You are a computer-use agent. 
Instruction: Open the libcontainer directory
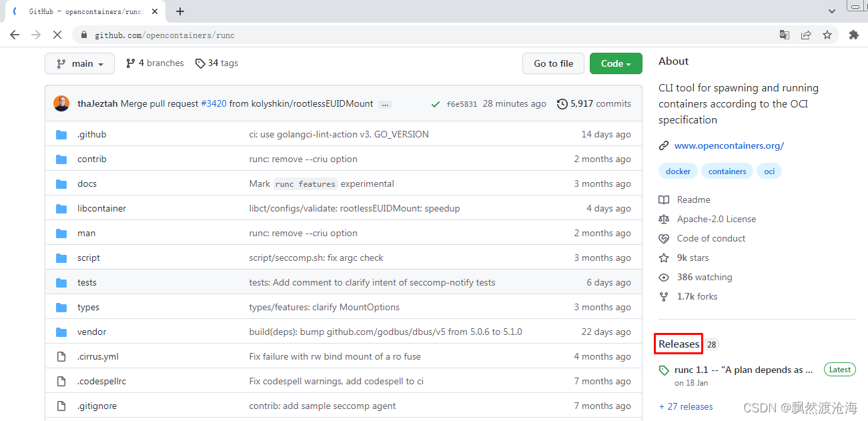tap(101, 208)
